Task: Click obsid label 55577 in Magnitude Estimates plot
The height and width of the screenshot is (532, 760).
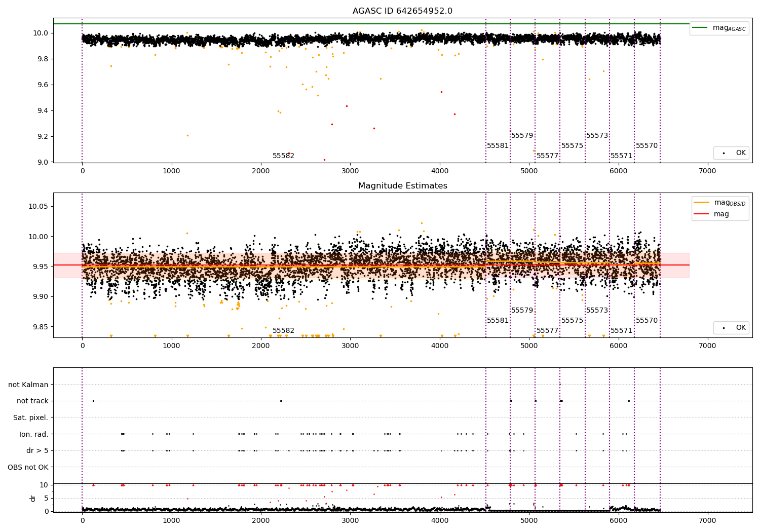Action: tap(547, 331)
